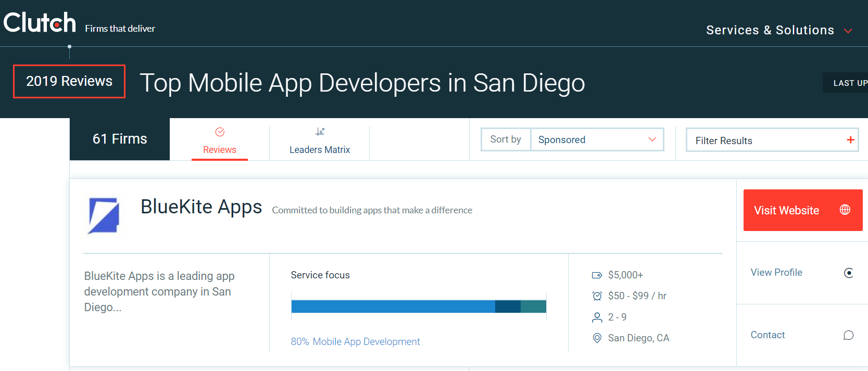Image resolution: width=868 pixels, height=371 pixels.
Task: Open the Reviews tab checkmark icon
Action: pos(220,132)
